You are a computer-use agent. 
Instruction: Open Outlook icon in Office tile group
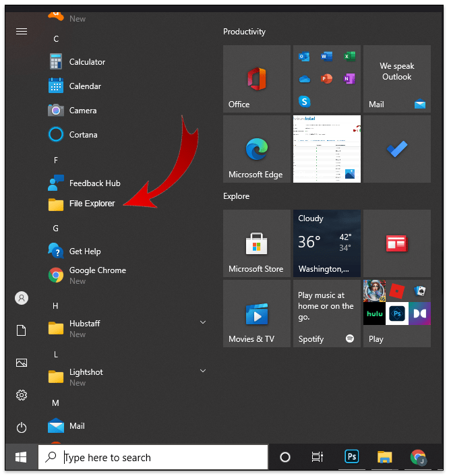[x=304, y=57]
